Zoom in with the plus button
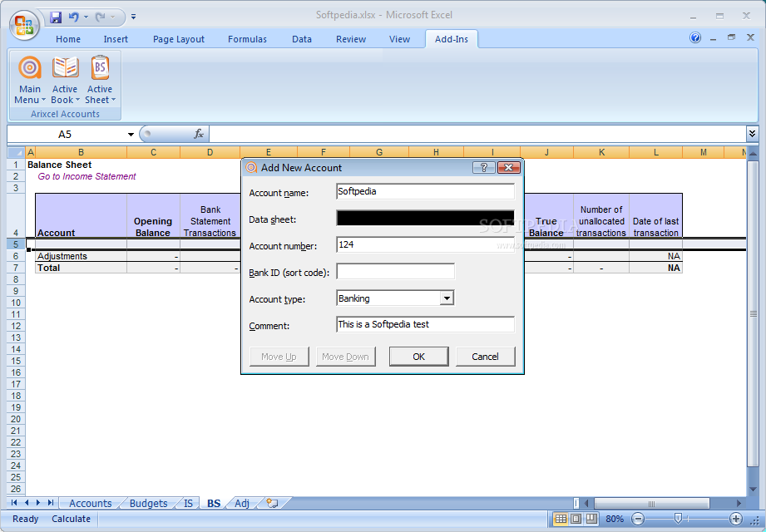The image size is (766, 532). [x=736, y=519]
